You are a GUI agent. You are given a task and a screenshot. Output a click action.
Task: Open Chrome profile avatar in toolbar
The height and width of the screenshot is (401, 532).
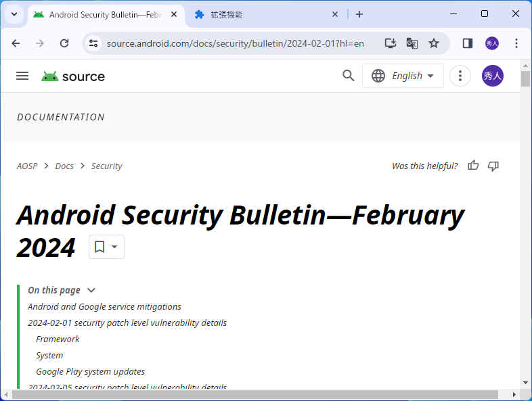click(492, 43)
